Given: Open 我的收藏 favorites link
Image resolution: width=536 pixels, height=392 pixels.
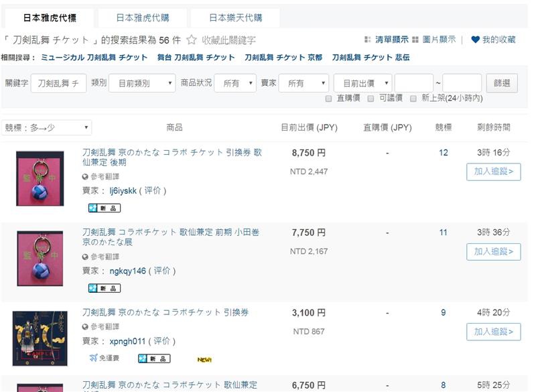Looking at the screenshot, I should pyautogui.click(x=498, y=40).
